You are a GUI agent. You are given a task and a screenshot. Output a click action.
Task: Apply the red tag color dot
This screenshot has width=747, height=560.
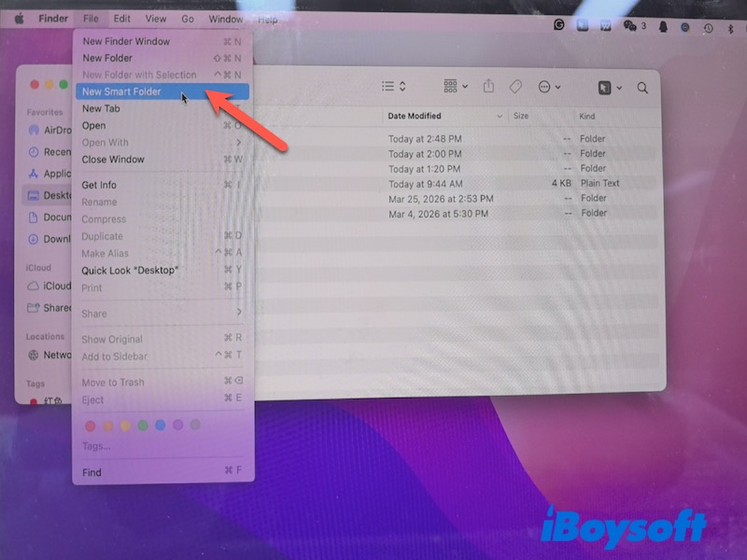(91, 426)
